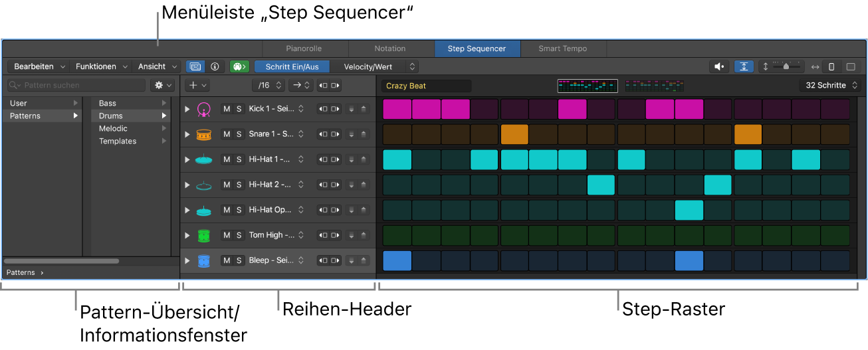The height and width of the screenshot is (350, 868).
Task: Mute the Tom High row
Action: coord(227,235)
